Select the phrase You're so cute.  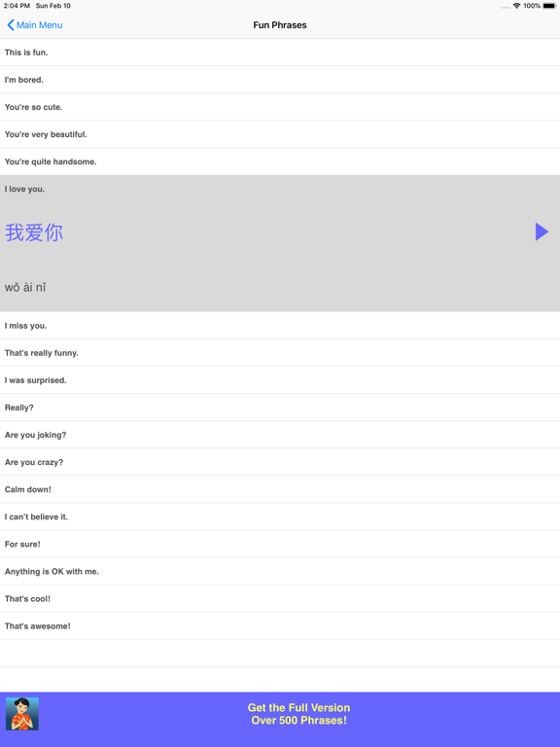(280, 107)
